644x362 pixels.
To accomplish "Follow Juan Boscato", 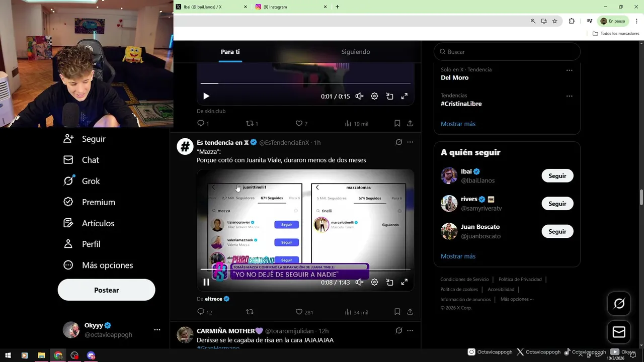I will [x=557, y=231].
